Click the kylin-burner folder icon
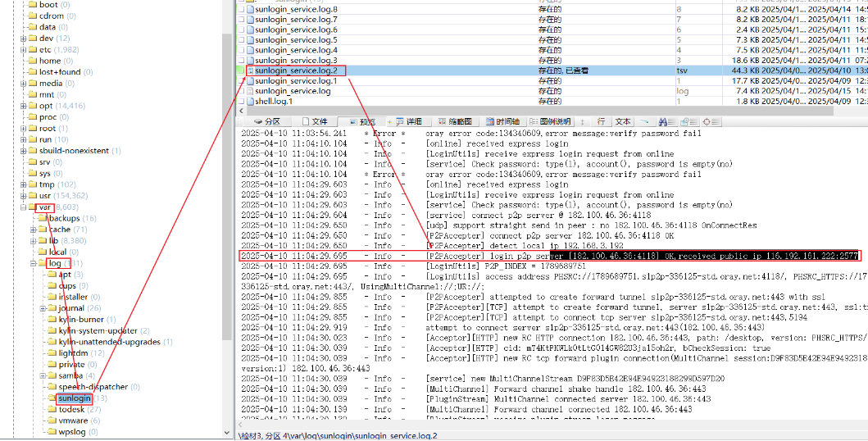The width and height of the screenshot is (868, 441). pyautogui.click(x=52, y=319)
